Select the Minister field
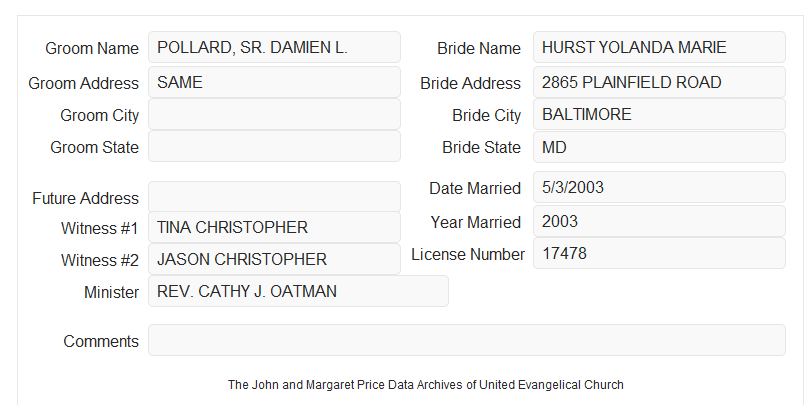The width and height of the screenshot is (805, 405). 298,291
